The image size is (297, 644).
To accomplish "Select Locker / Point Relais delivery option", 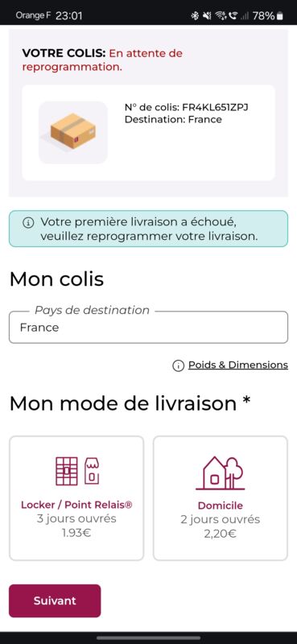I will click(76, 498).
